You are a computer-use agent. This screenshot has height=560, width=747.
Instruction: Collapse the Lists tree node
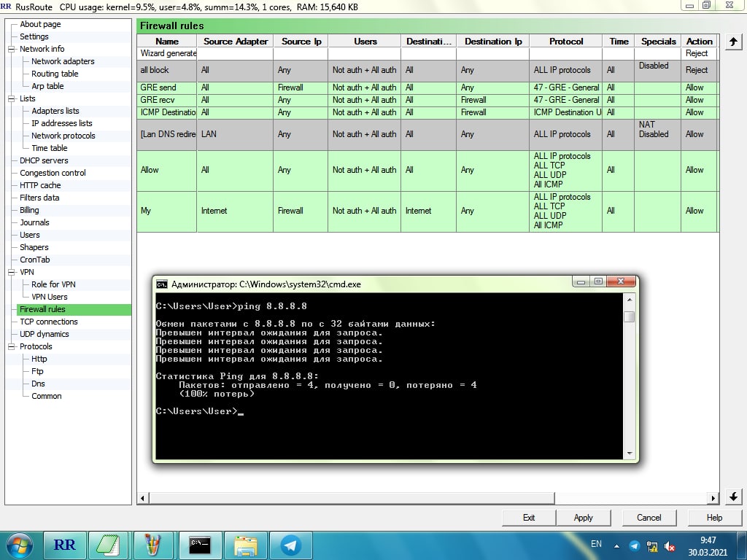[x=11, y=98]
